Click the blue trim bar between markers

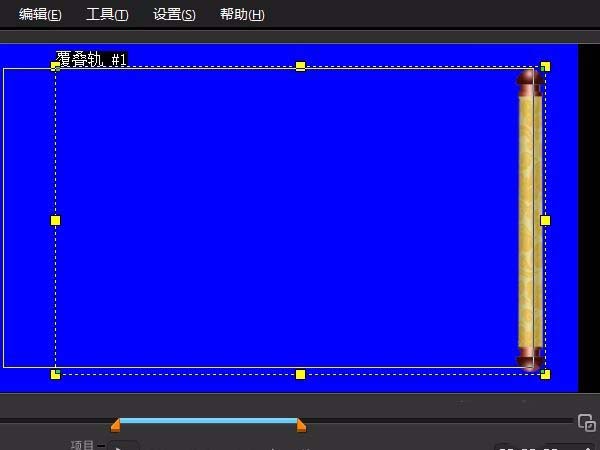(x=209, y=421)
